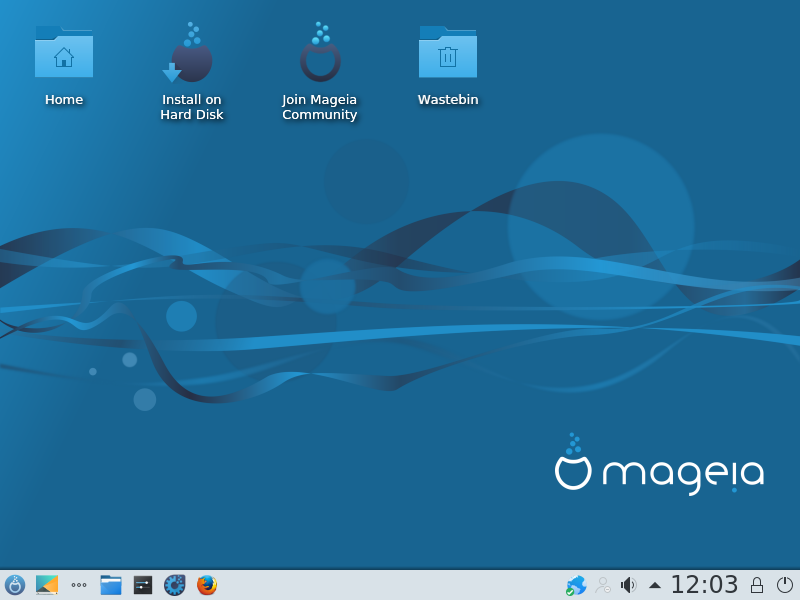This screenshot has width=800, height=600.
Task: Lock the screen using the padlock icon
Action: 757,585
